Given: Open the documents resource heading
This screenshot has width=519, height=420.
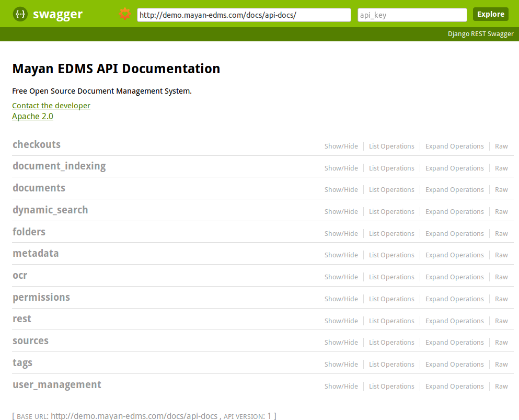Looking at the screenshot, I should (39, 188).
